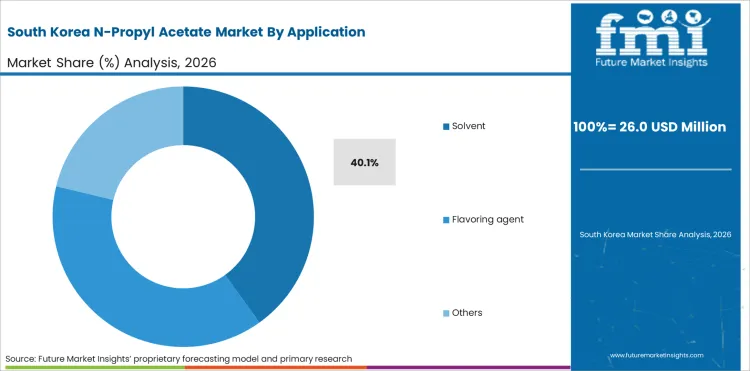Click the Solvent legend color swatch
This screenshot has width=750, height=371.
click(x=446, y=127)
